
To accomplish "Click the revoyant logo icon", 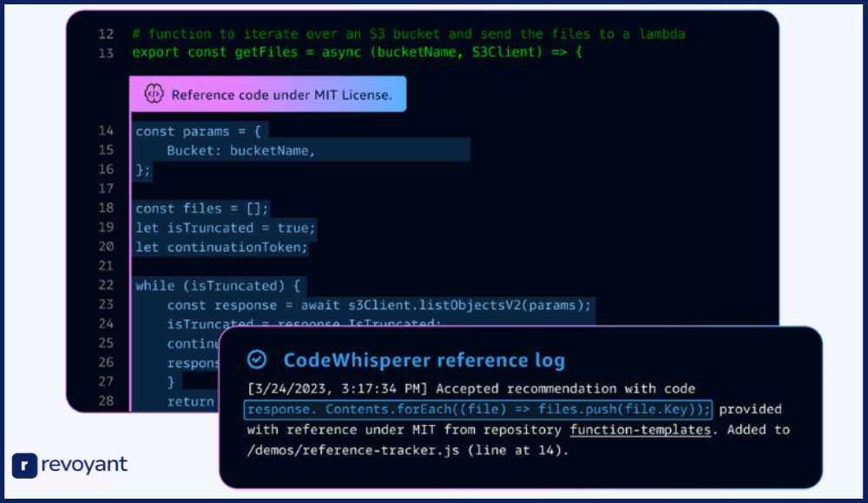I will pos(25,466).
